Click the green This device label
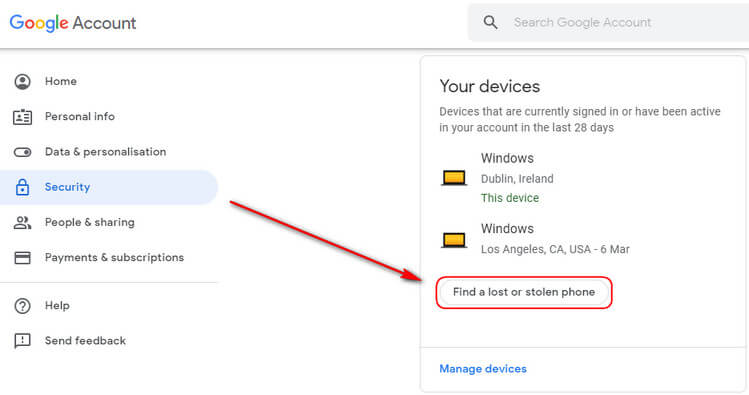Screen dimensions: 749x395 click(x=510, y=198)
